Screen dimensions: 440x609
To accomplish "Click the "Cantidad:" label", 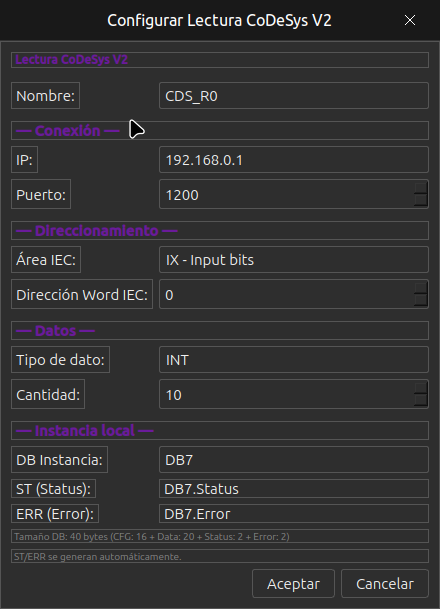I will [48, 394].
